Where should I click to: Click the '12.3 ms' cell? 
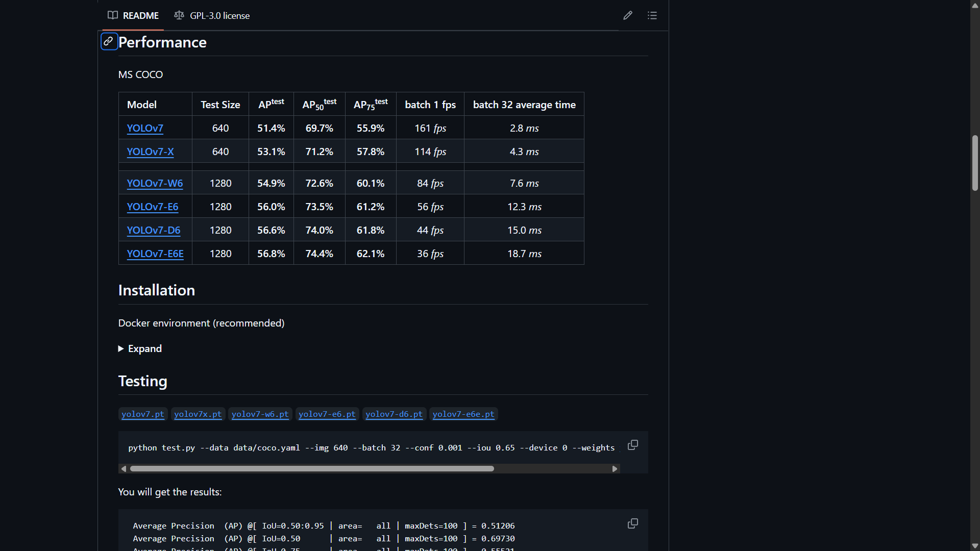tap(524, 207)
